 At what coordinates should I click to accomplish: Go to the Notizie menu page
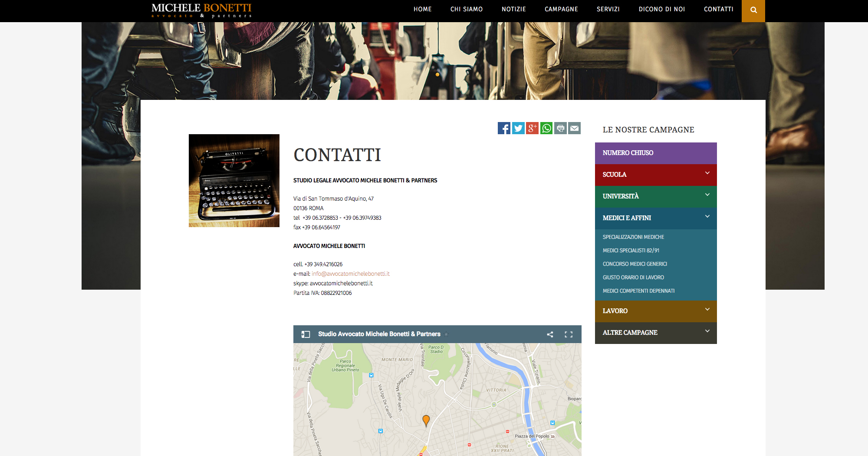(x=513, y=9)
